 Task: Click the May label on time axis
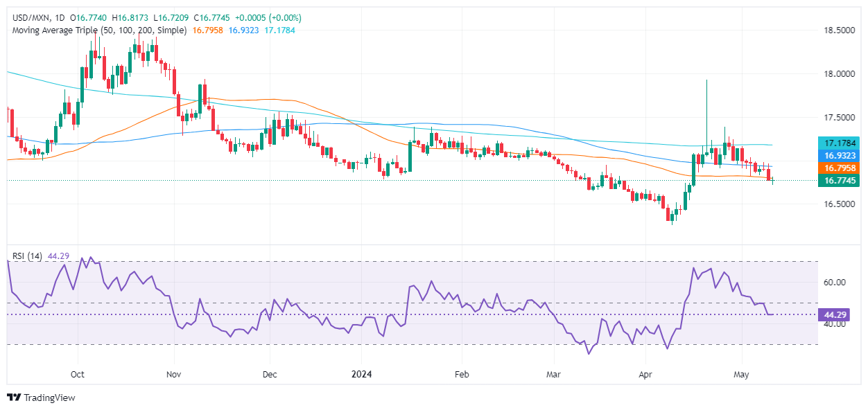coord(742,375)
